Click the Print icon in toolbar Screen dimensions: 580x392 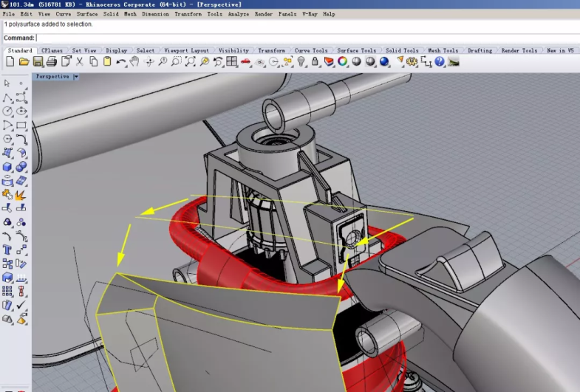pyautogui.click(x=52, y=61)
